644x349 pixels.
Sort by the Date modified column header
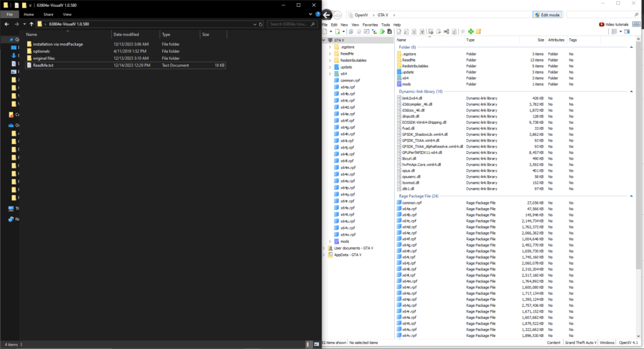126,35
